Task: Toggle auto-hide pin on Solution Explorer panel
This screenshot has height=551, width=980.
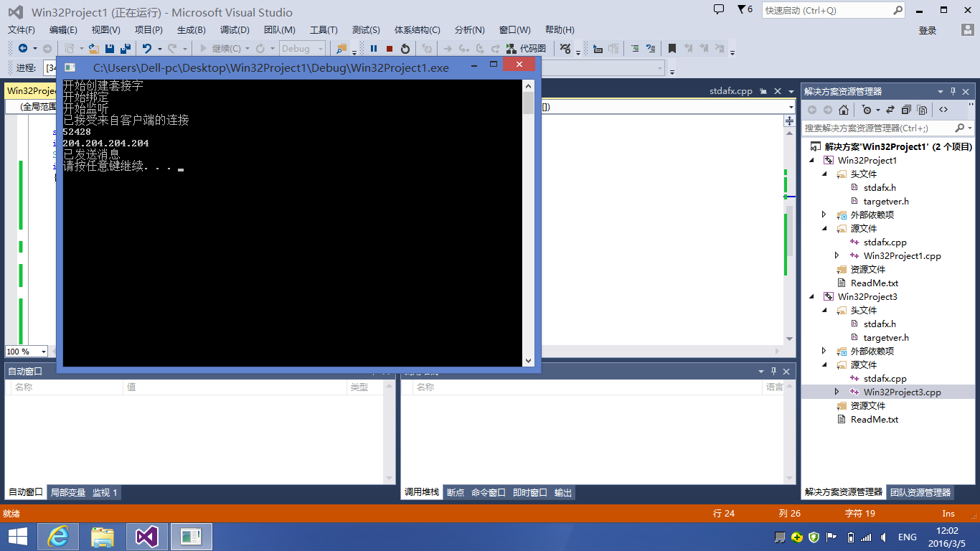Action: tap(953, 91)
